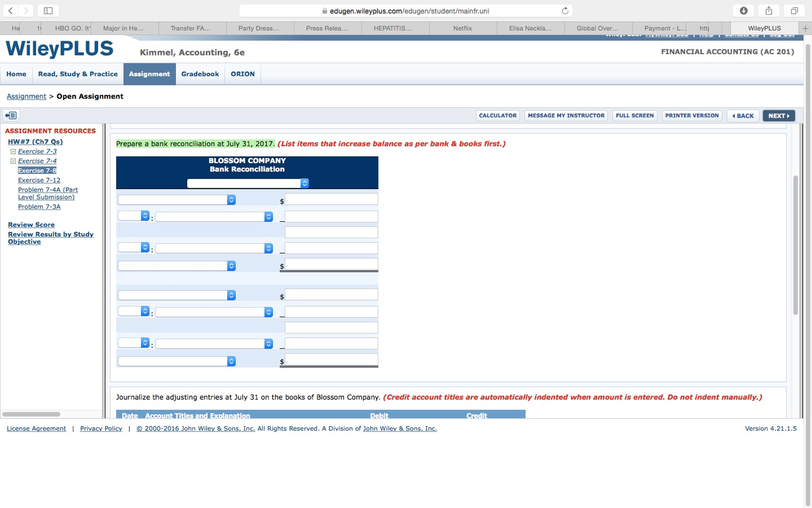
Task: Open the second Add/Less small dropdown
Action: click(x=134, y=247)
